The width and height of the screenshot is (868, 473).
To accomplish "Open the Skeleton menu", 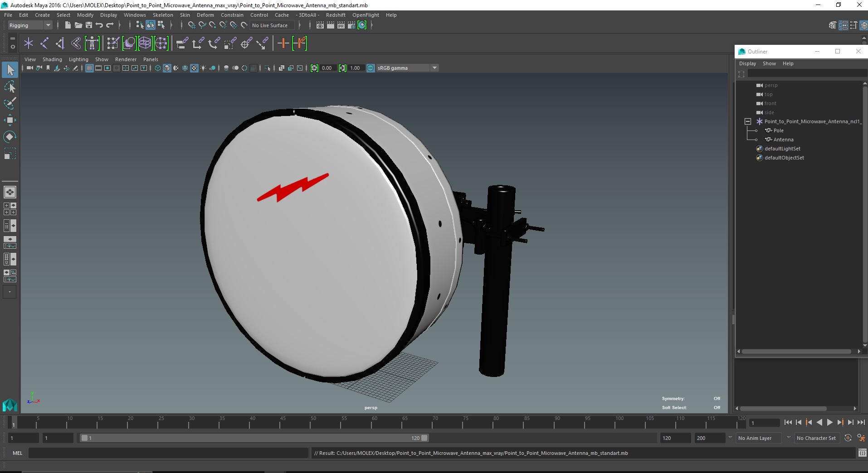I will pyautogui.click(x=163, y=15).
